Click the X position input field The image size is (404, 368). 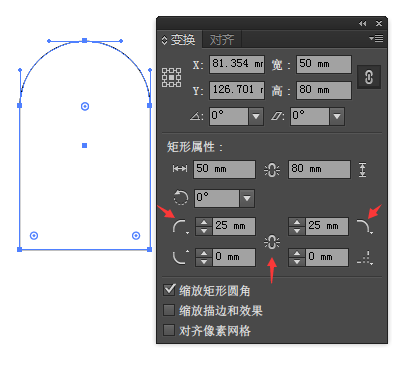pos(237,64)
